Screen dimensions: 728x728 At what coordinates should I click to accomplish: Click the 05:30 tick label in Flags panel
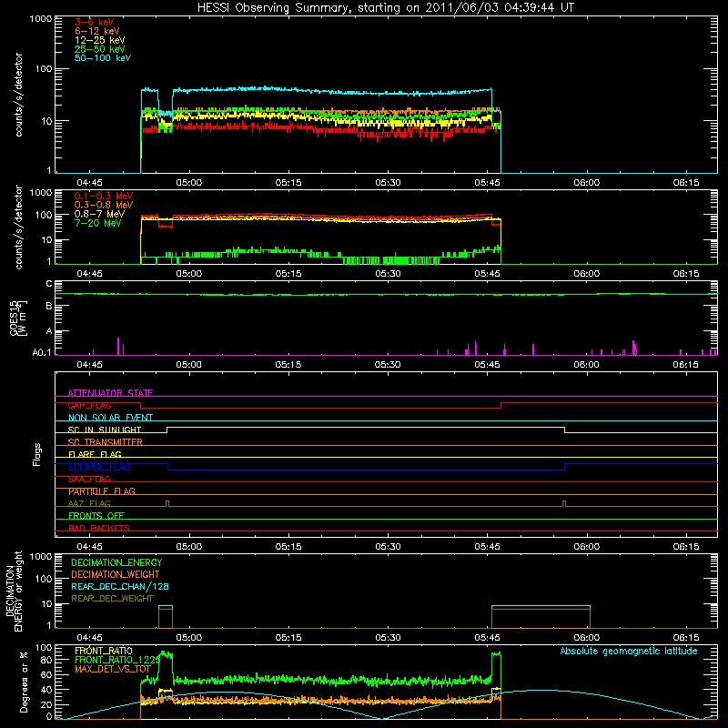388,547
